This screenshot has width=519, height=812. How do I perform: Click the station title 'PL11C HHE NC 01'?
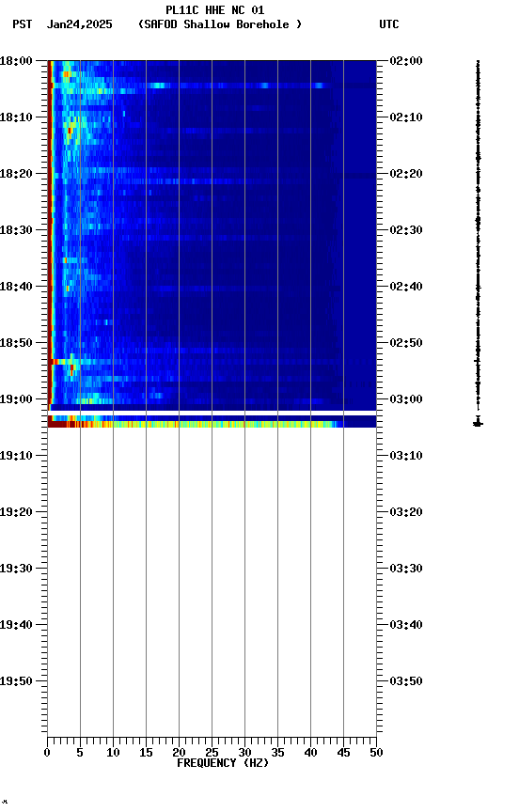(x=215, y=10)
